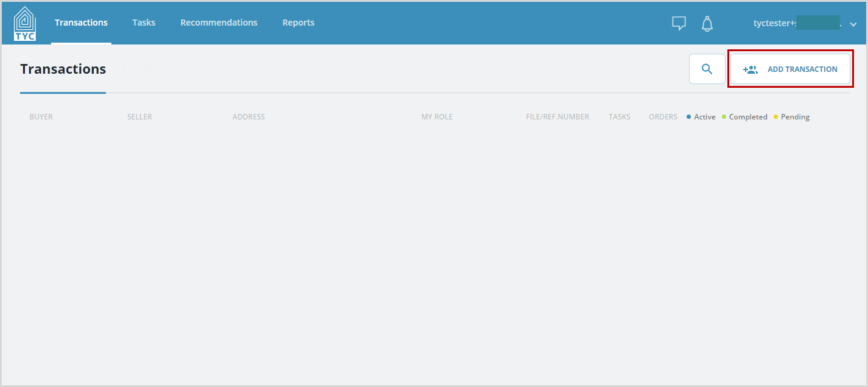
Task: Click the Address column header
Action: pos(248,117)
